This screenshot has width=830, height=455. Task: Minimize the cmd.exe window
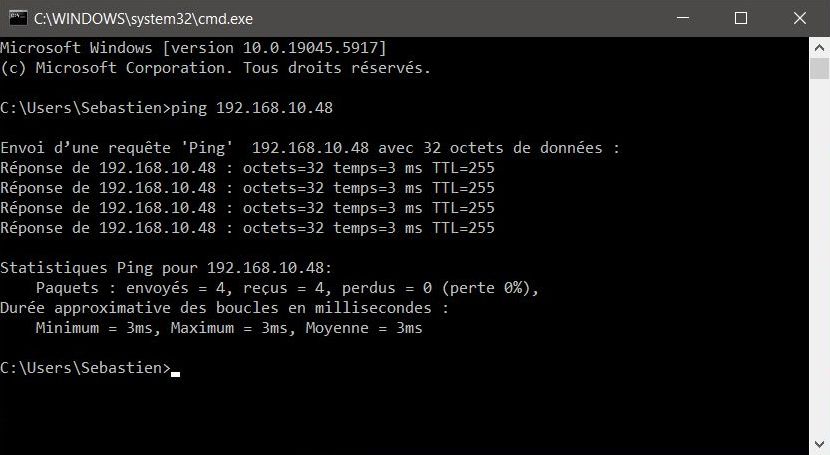point(683,18)
